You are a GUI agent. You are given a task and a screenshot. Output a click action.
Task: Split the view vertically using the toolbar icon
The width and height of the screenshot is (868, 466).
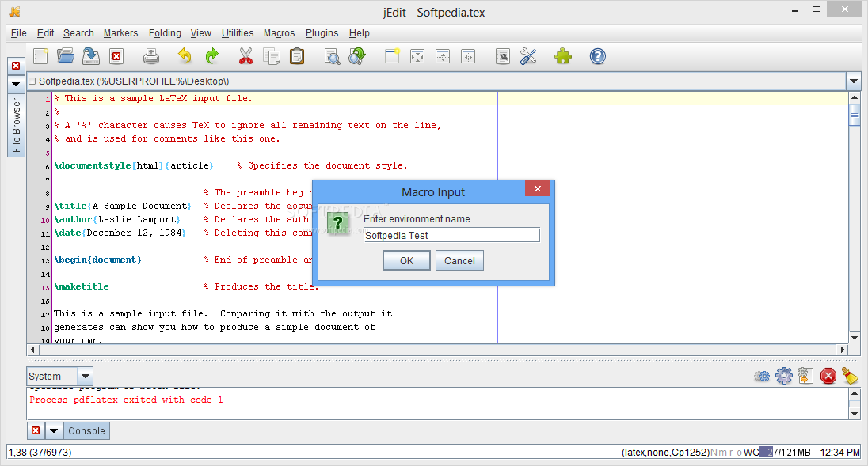pos(468,56)
